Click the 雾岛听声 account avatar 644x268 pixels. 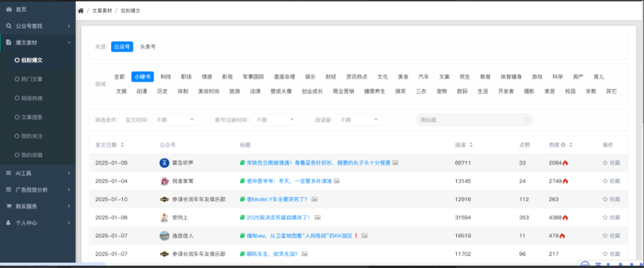pos(164,163)
